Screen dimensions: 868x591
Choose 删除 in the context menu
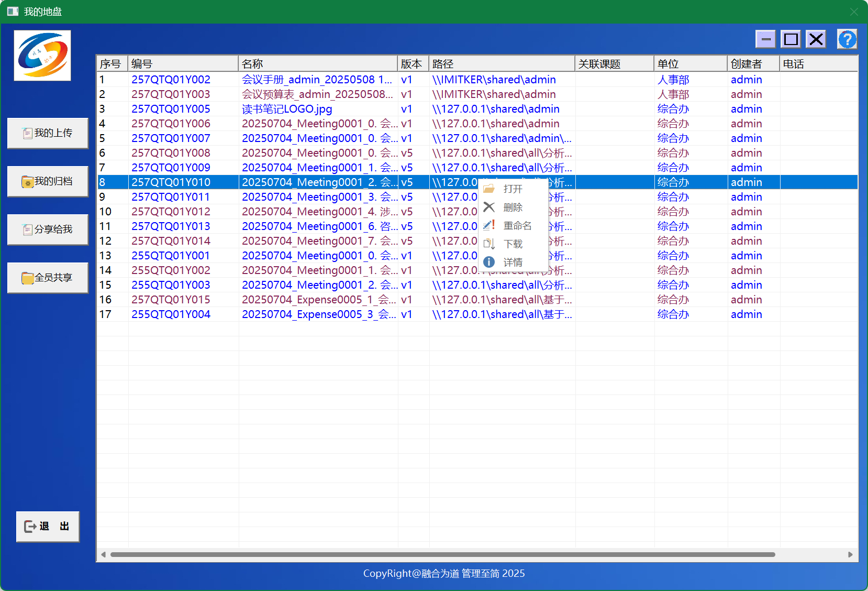click(x=513, y=207)
